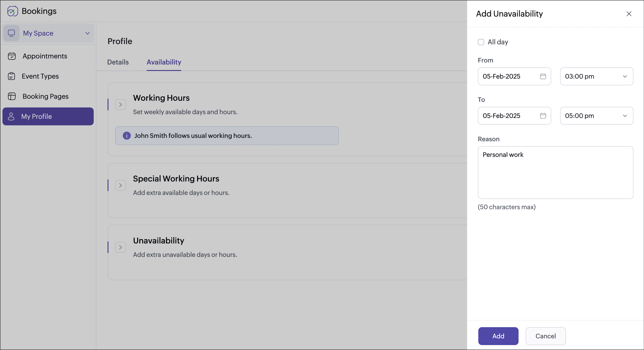
Task: Click the All day label text
Action: [x=498, y=42]
